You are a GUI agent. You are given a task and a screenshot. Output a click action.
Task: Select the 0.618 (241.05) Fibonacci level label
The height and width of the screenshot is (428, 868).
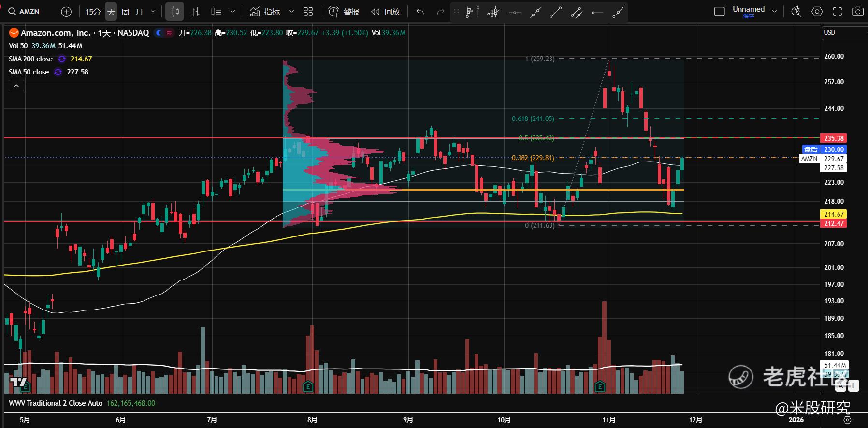tap(533, 118)
